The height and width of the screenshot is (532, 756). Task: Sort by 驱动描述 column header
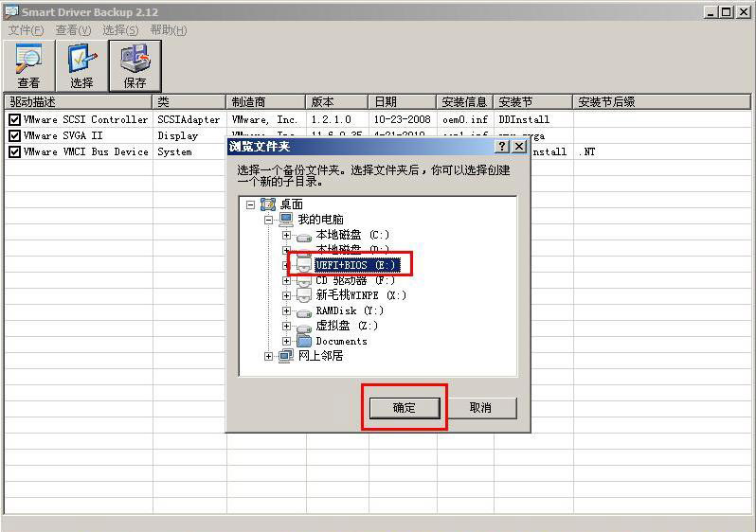click(78, 101)
